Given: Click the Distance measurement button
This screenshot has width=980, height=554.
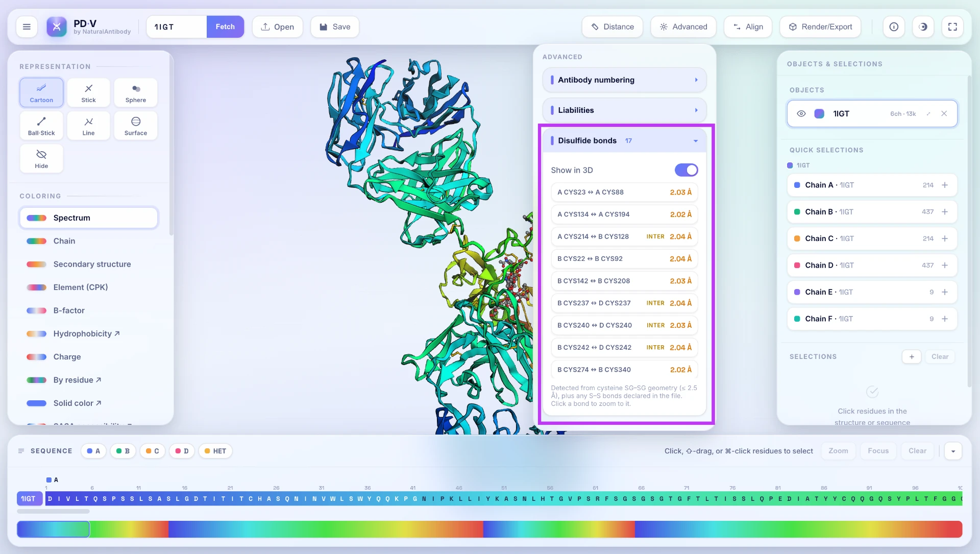Looking at the screenshot, I should pyautogui.click(x=612, y=27).
